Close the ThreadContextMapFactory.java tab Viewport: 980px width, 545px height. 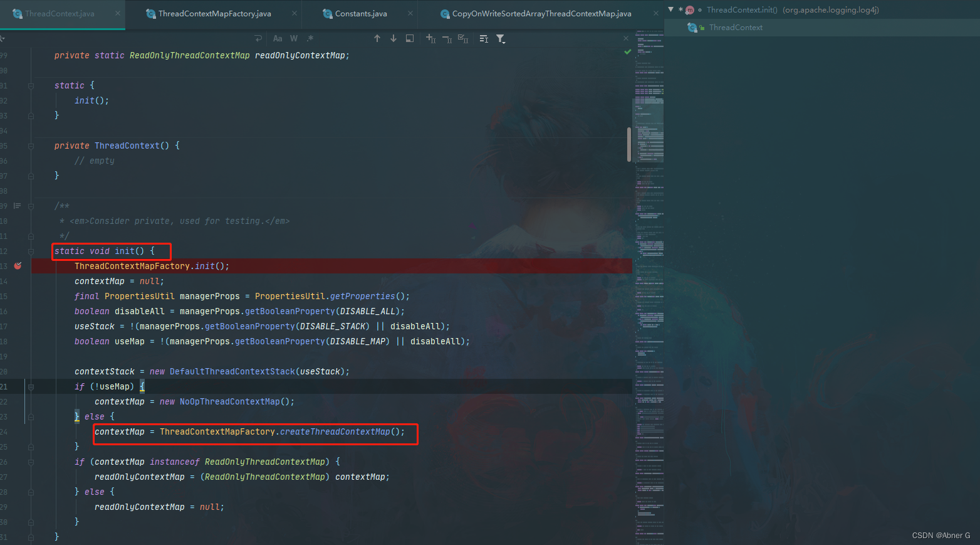[294, 14]
